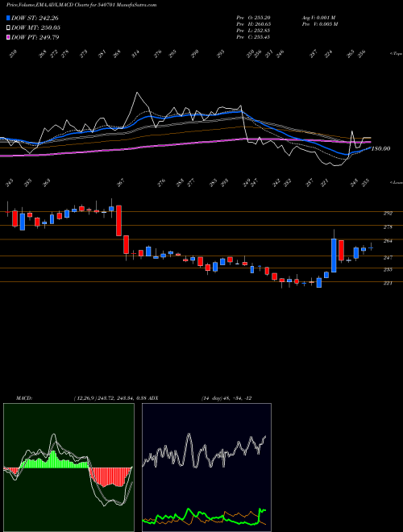The width and height of the screenshot is (403, 532).
Task: Open the dark blue ADX chart panel
Action: [206, 468]
